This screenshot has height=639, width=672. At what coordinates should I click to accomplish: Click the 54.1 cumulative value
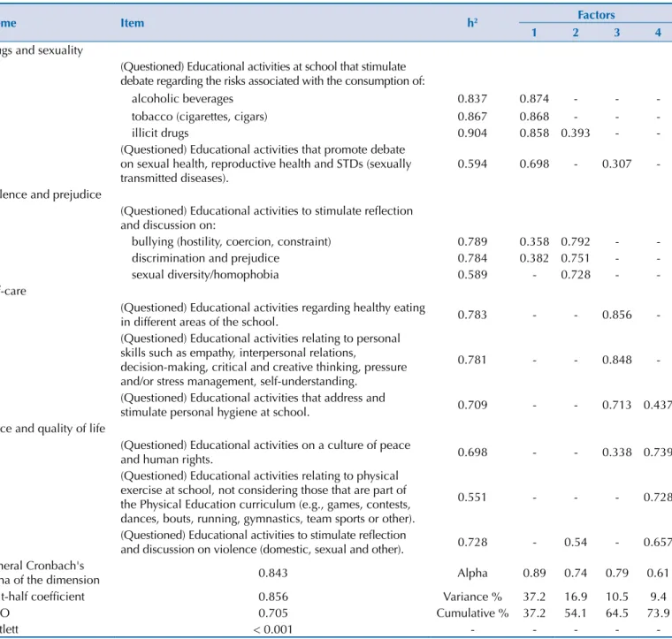coord(575,613)
